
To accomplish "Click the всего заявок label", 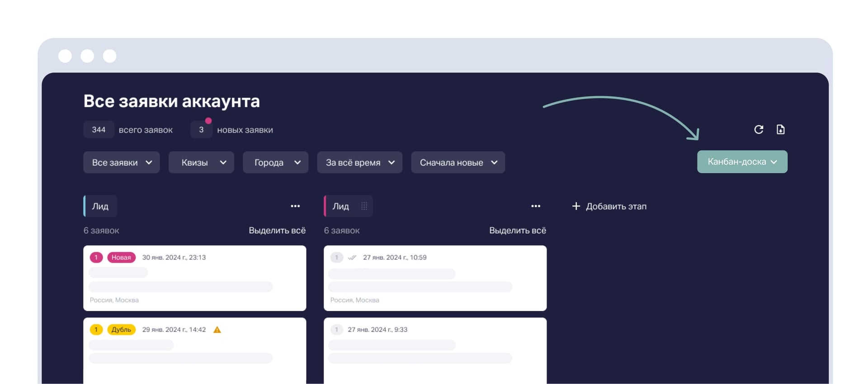I will pyautogui.click(x=146, y=130).
